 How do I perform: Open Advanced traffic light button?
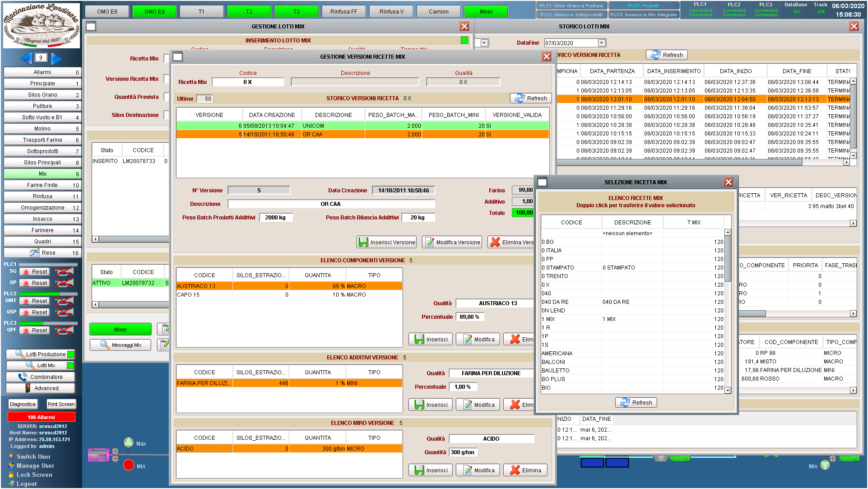(x=41, y=388)
